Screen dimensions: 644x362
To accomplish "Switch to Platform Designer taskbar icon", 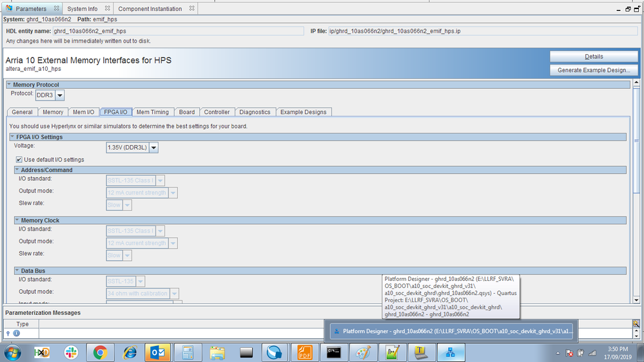I will click(x=451, y=352).
